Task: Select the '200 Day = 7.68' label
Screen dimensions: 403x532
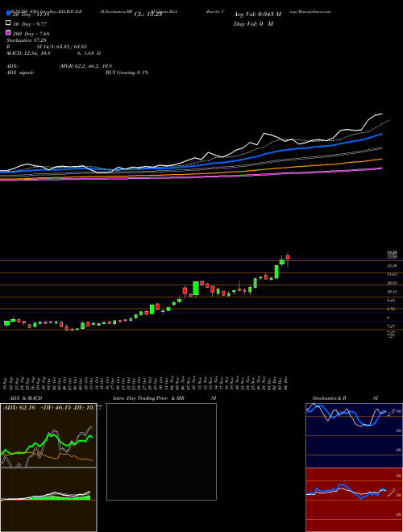Action: 31,34
